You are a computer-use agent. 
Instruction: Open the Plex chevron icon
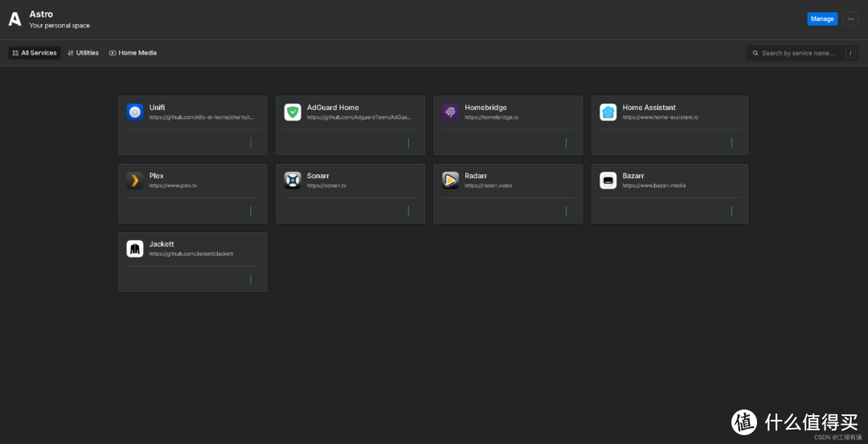(x=135, y=181)
